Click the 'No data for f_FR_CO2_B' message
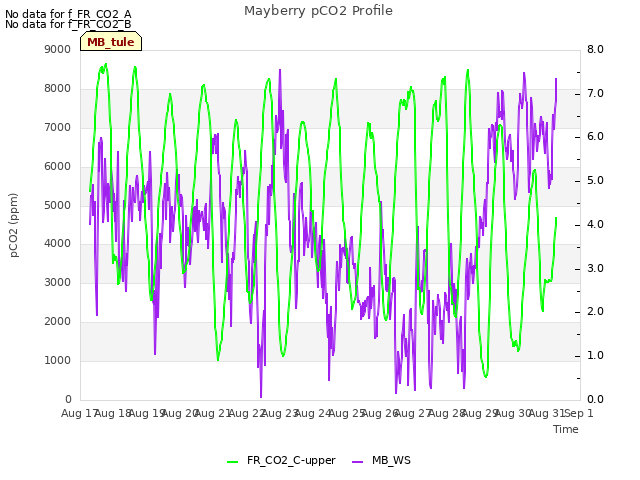The height and width of the screenshot is (480, 640). pyautogui.click(x=68, y=24)
